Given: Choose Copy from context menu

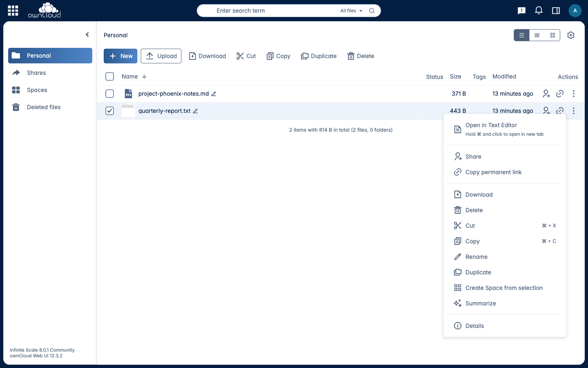Looking at the screenshot, I should pyautogui.click(x=505, y=241).
